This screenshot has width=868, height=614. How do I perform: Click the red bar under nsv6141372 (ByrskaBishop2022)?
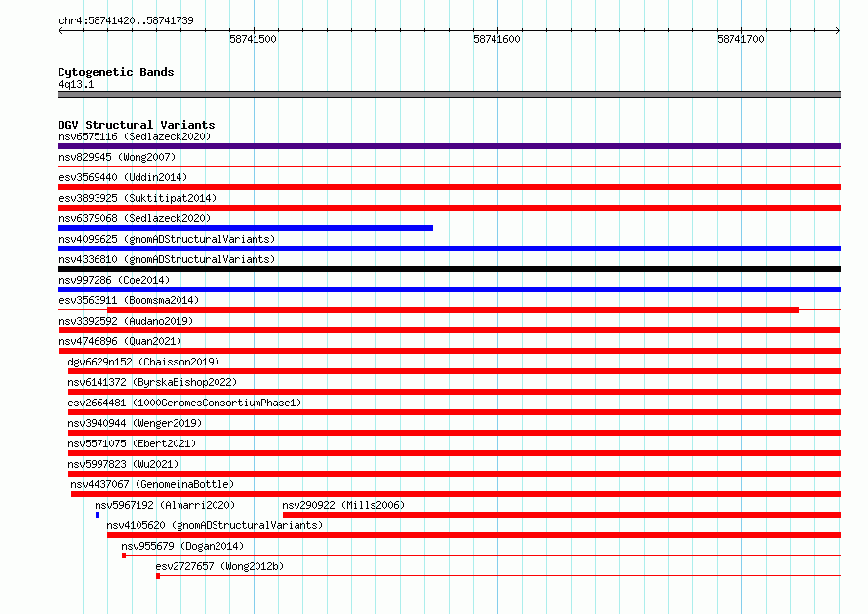[454, 392]
